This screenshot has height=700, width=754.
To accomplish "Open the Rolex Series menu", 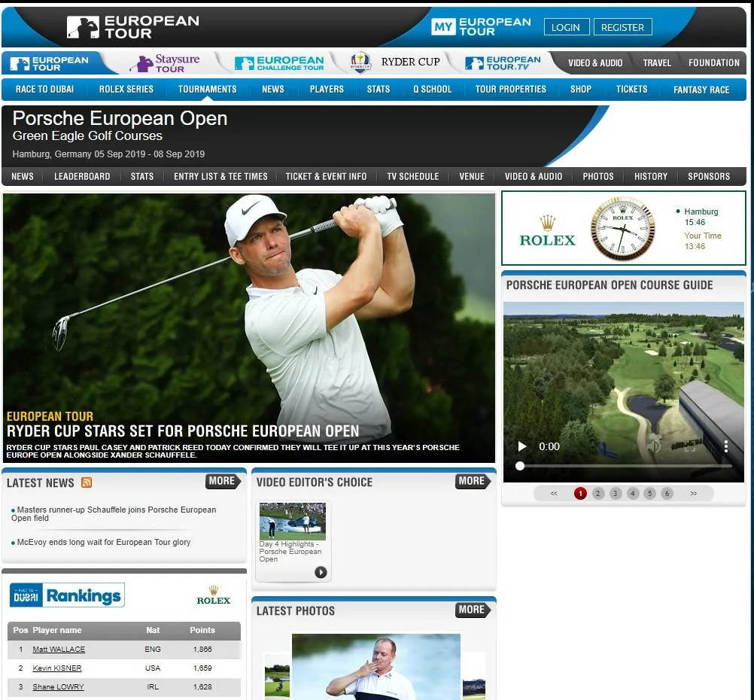I will click(x=126, y=90).
